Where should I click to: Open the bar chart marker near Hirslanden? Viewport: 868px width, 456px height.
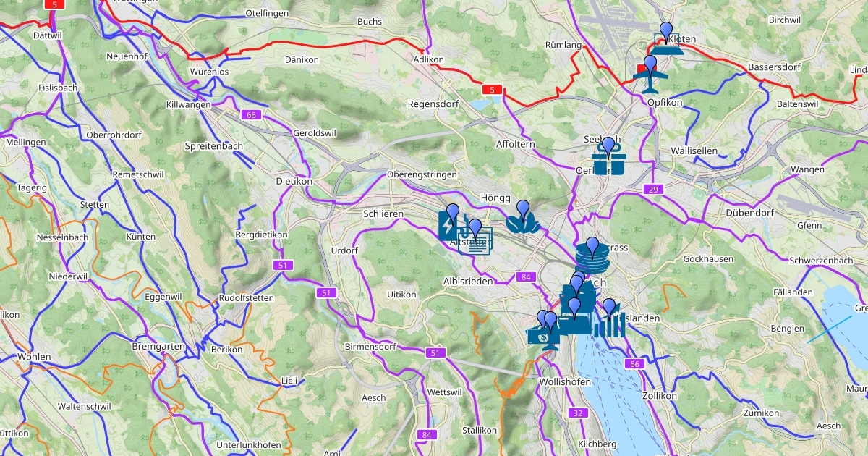pyautogui.click(x=608, y=319)
